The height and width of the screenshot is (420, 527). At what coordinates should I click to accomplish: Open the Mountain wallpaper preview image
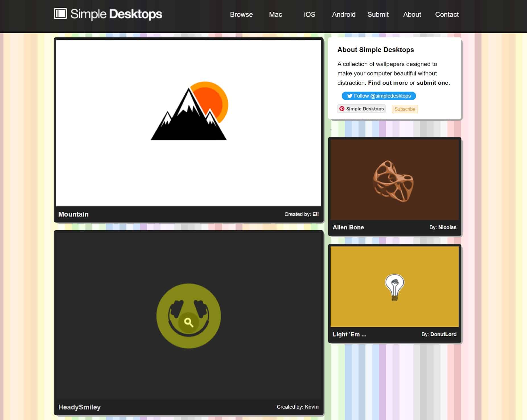click(x=188, y=123)
